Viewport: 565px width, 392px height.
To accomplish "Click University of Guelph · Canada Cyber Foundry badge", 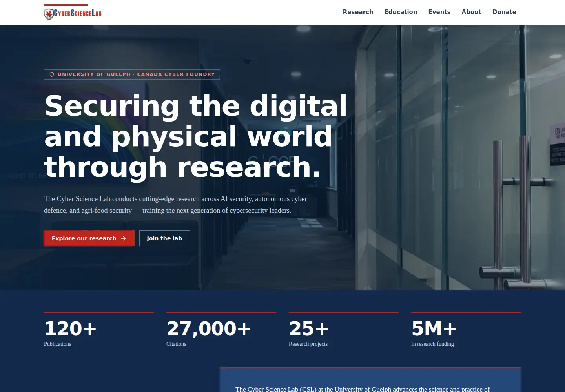I will [x=132, y=74].
